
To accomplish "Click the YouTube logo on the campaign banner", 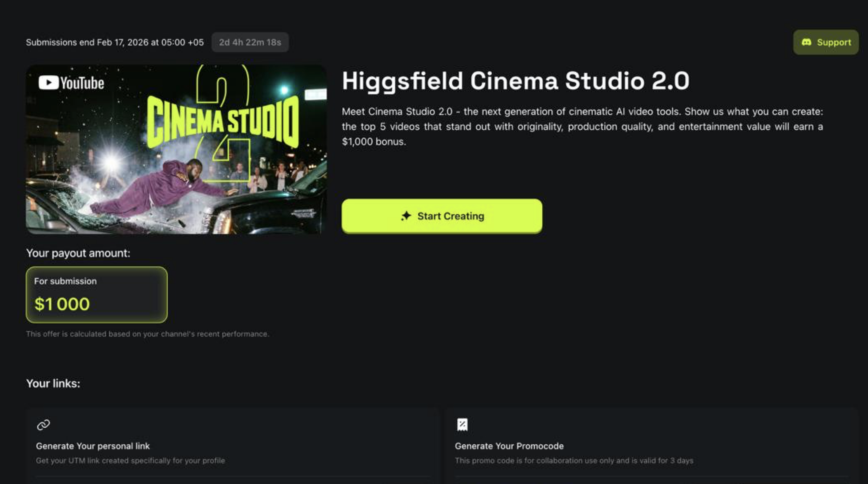I will point(72,83).
